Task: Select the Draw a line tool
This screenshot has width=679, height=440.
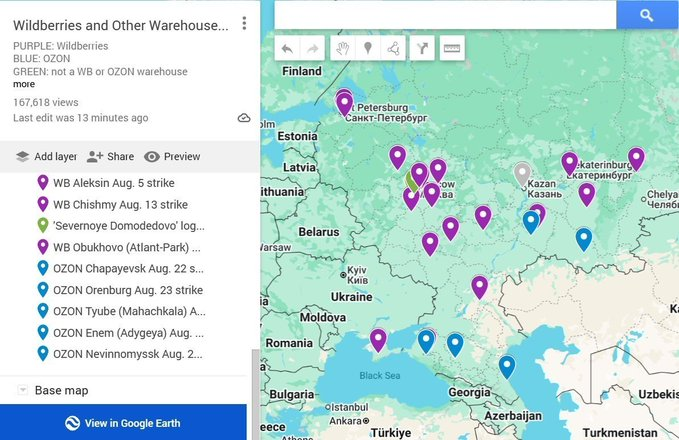Action: pos(393,49)
